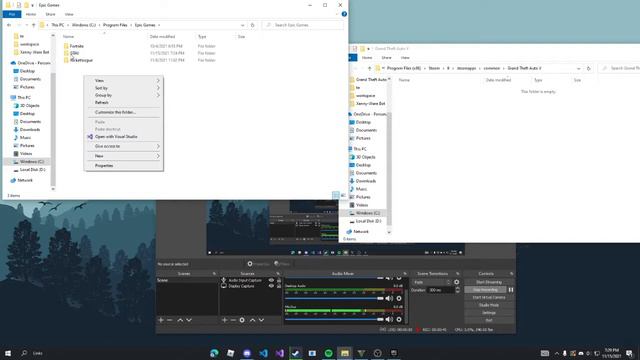This screenshot has height=360, width=640.
Task: Open Discord from the taskbar
Action: (x=247, y=353)
